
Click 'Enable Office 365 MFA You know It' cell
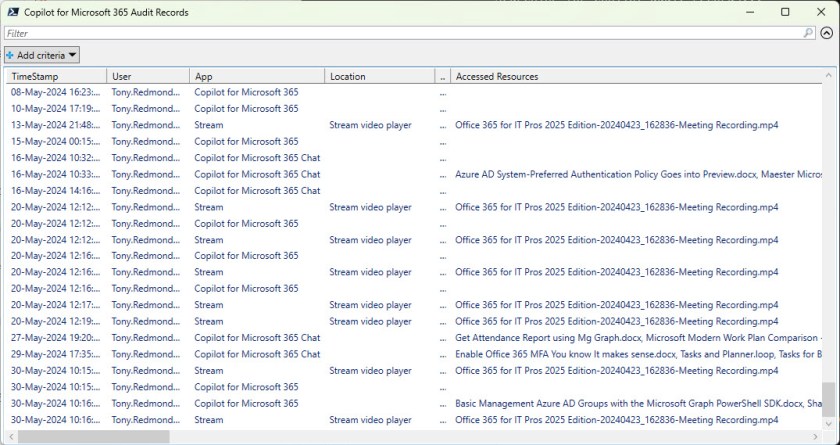coord(638,354)
